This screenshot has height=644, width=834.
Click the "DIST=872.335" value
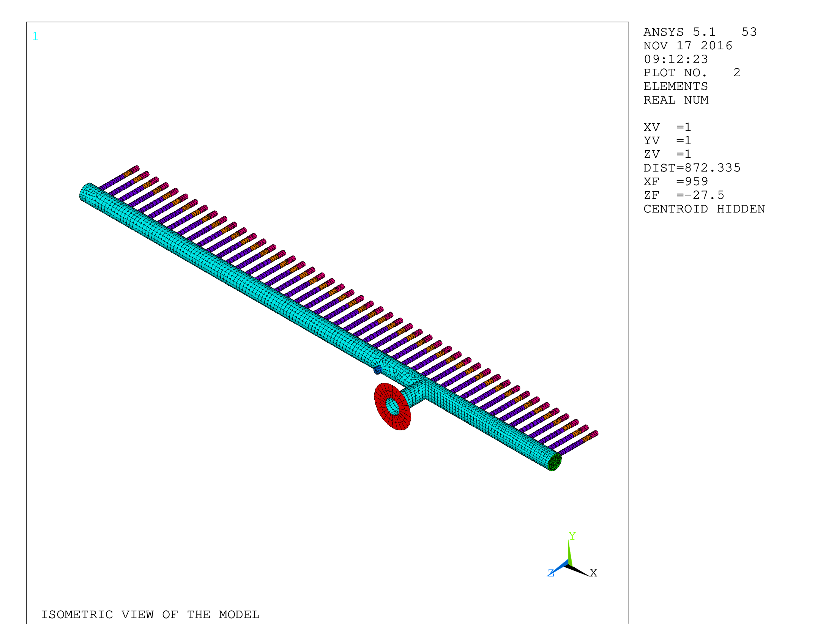(692, 168)
